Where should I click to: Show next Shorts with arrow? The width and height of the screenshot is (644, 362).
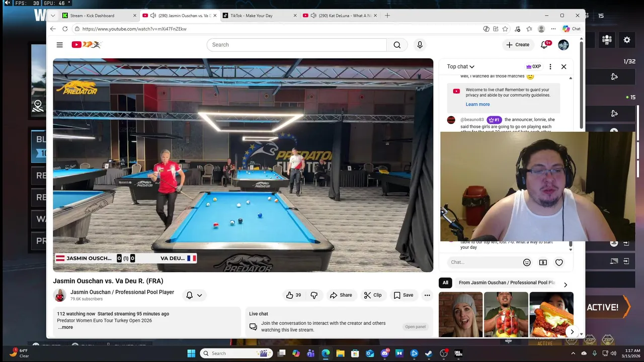click(572, 331)
